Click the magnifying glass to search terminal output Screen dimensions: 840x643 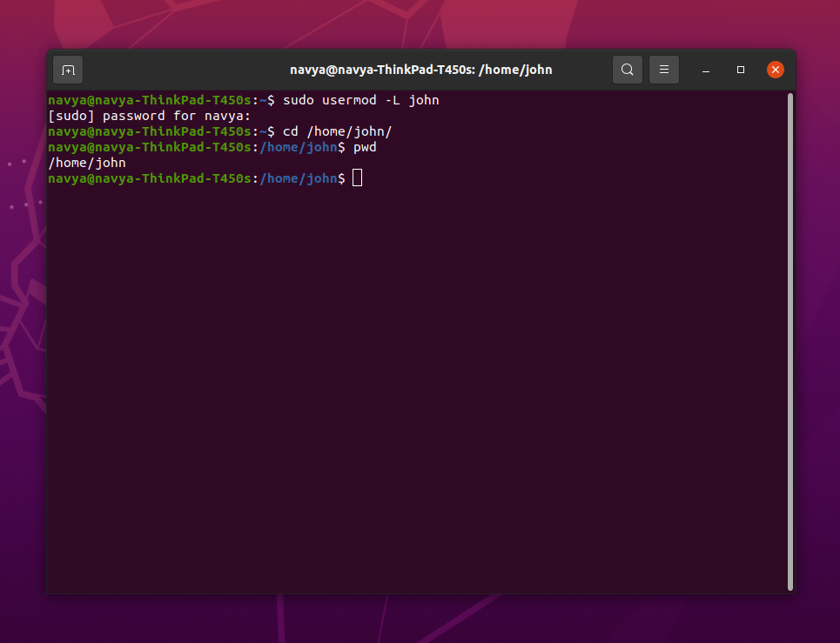pos(628,70)
